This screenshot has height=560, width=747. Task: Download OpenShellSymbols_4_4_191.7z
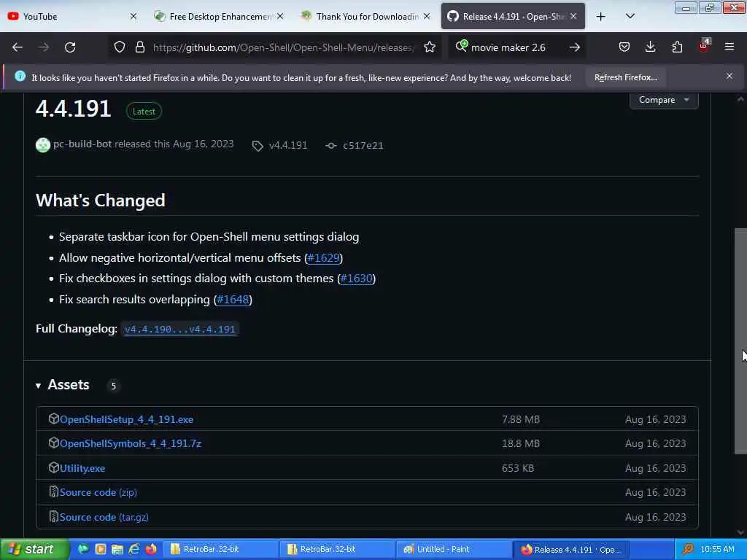point(130,443)
